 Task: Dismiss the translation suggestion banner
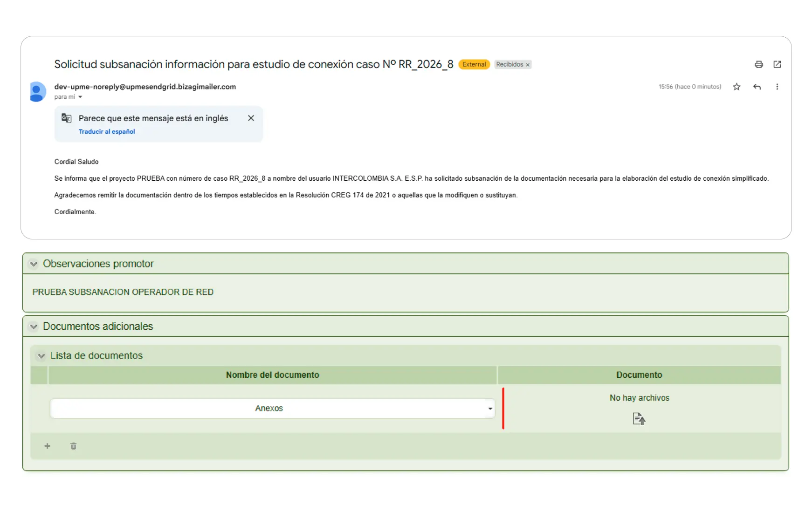[251, 118]
